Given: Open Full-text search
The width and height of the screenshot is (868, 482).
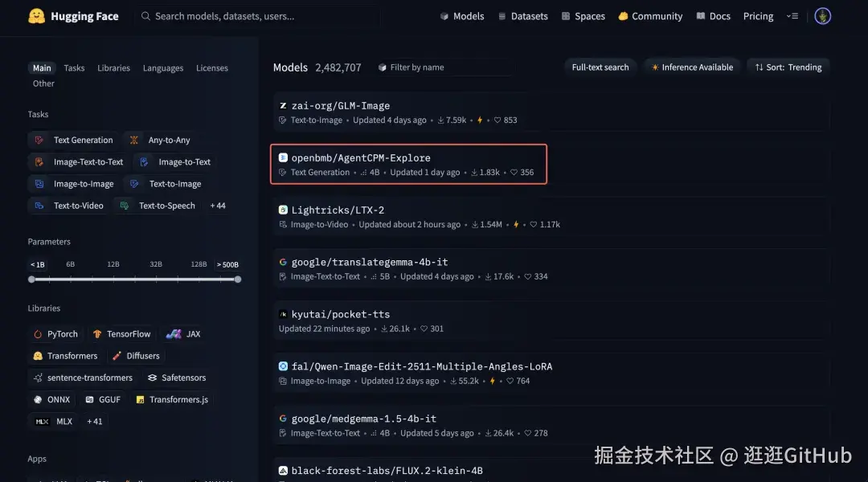Looking at the screenshot, I should click(x=600, y=67).
